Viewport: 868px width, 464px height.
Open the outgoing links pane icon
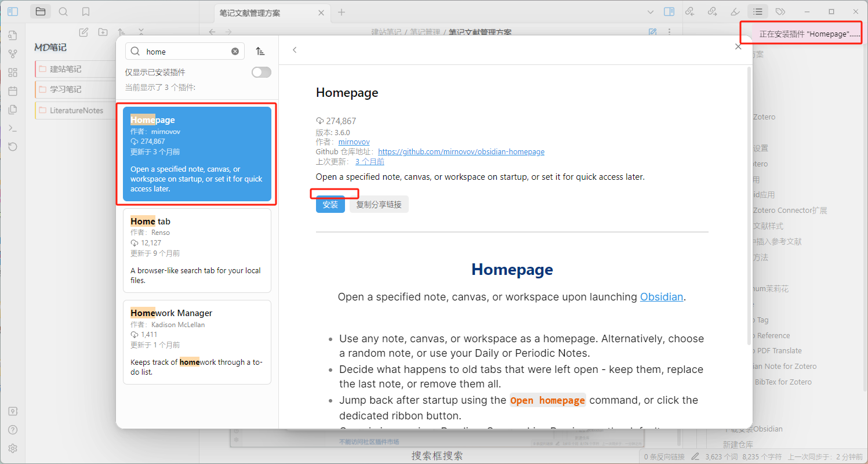coord(712,11)
